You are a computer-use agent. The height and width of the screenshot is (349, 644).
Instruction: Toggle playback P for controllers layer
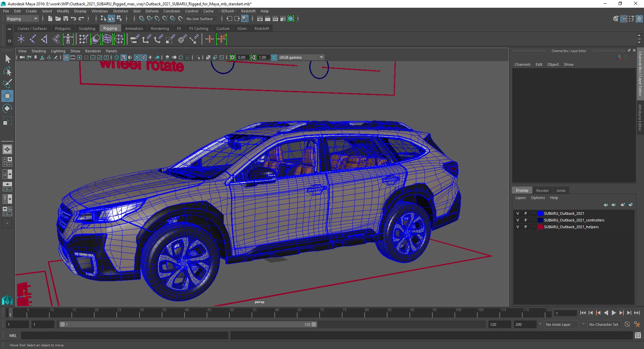click(526, 220)
